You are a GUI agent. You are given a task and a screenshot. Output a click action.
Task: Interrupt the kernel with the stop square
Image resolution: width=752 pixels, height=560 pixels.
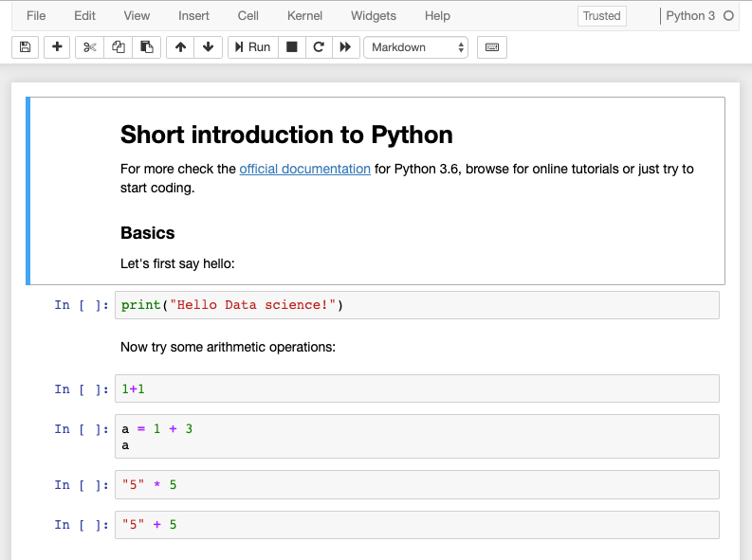pos(291,47)
